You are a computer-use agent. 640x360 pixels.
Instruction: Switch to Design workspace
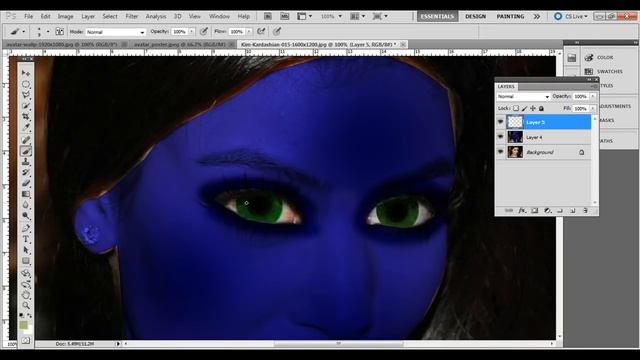click(476, 16)
